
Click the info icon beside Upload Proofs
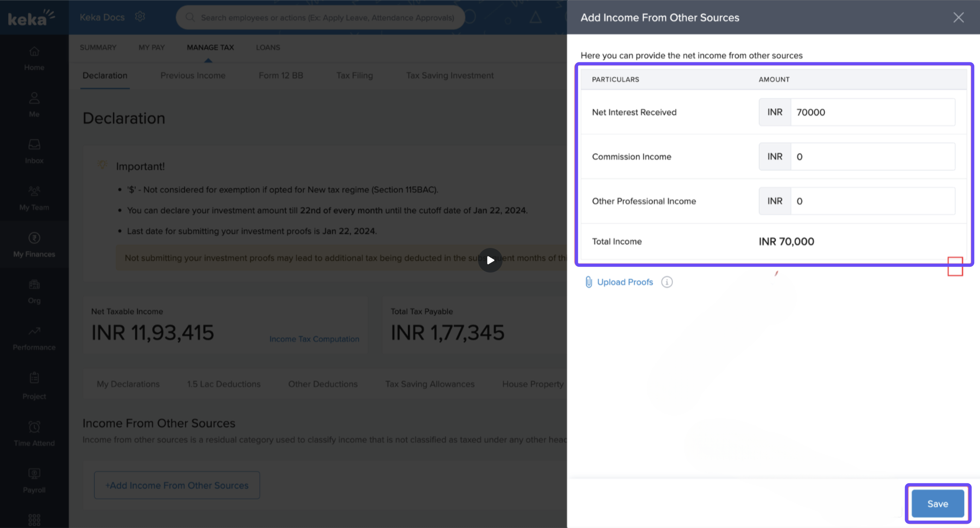pos(666,282)
